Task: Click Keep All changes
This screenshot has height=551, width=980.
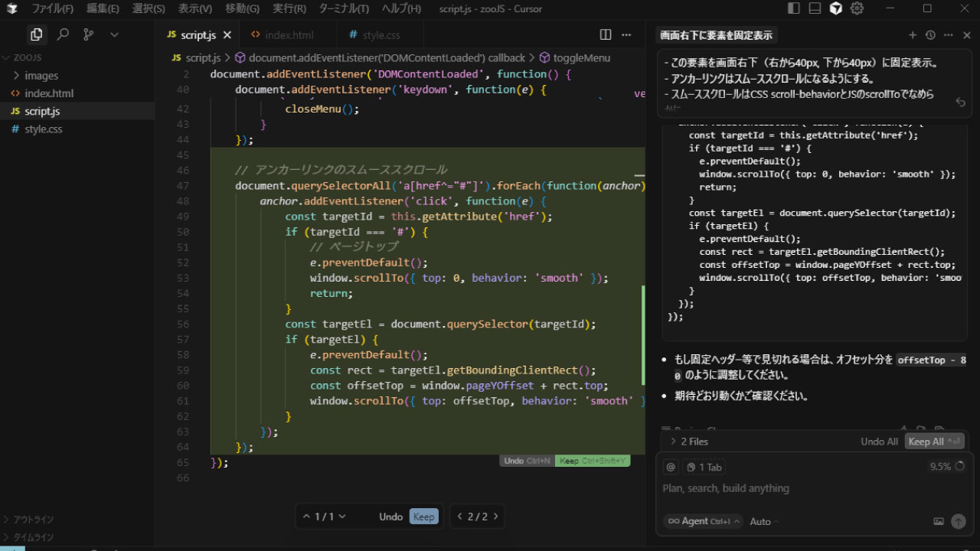Action: [933, 442]
